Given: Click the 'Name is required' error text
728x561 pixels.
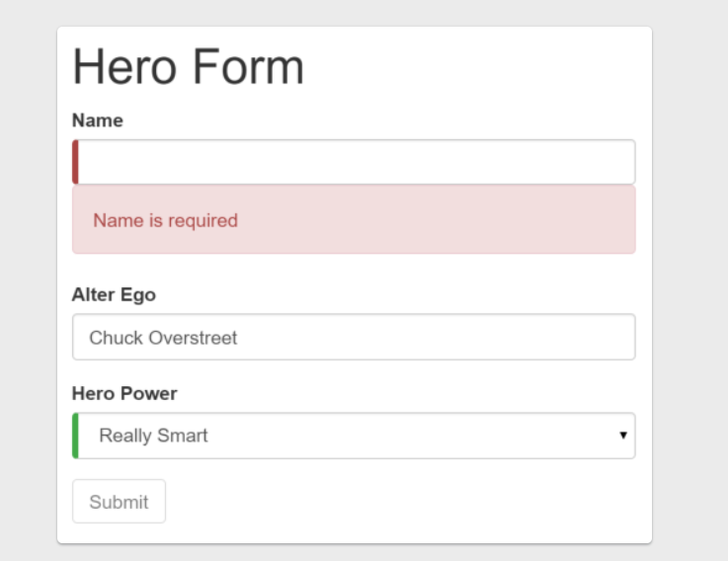Looking at the screenshot, I should (165, 220).
